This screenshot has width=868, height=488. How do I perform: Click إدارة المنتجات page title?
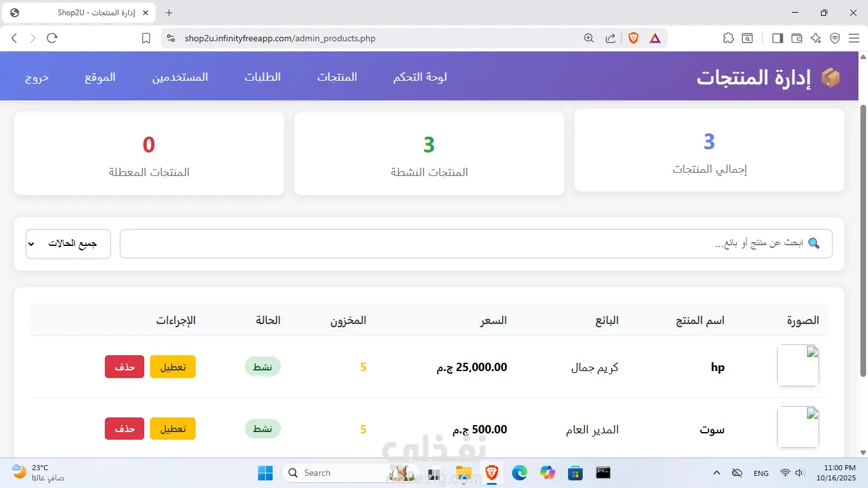point(754,78)
